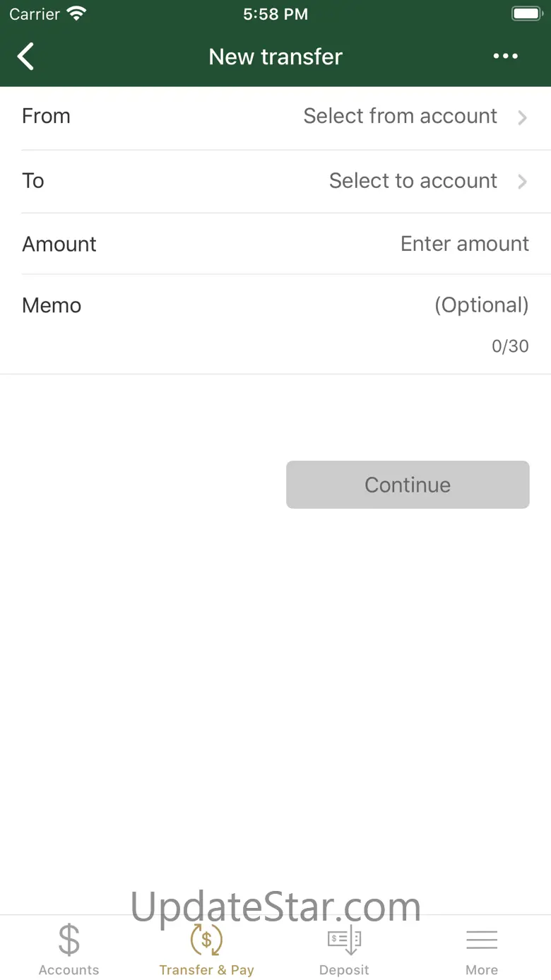Tap the dollar sign Accounts icon
This screenshot has width=551, height=980.
[x=69, y=940]
